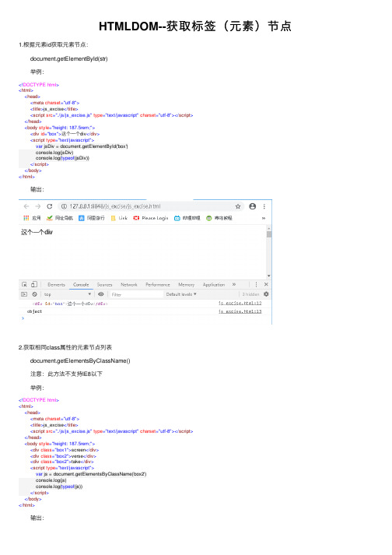
Task: Open the js_excise.html:12 source link
Action: [x=240, y=303]
